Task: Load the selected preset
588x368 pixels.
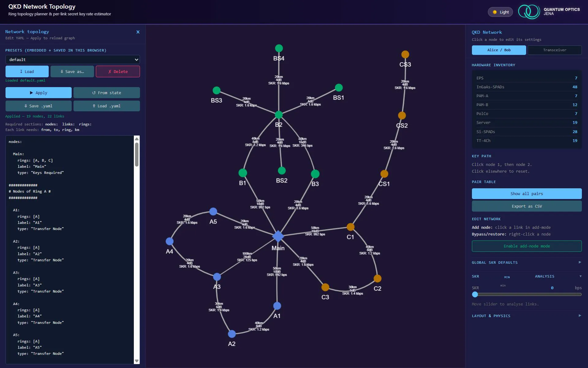Action: tap(27, 71)
